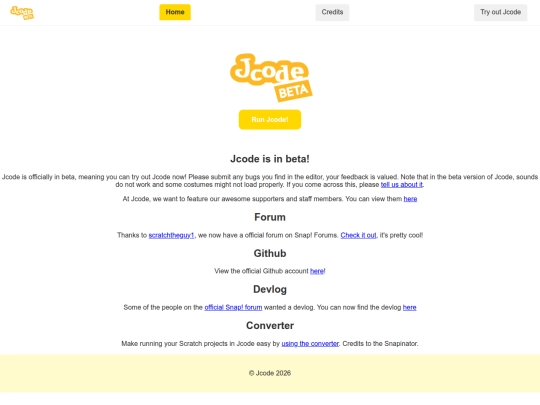
Task: Open the devlog 'here' link
Action: click(x=409, y=308)
